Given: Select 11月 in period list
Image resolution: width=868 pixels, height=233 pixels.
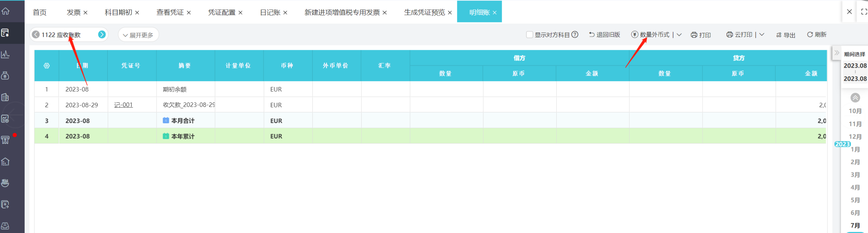Looking at the screenshot, I should point(855,124).
